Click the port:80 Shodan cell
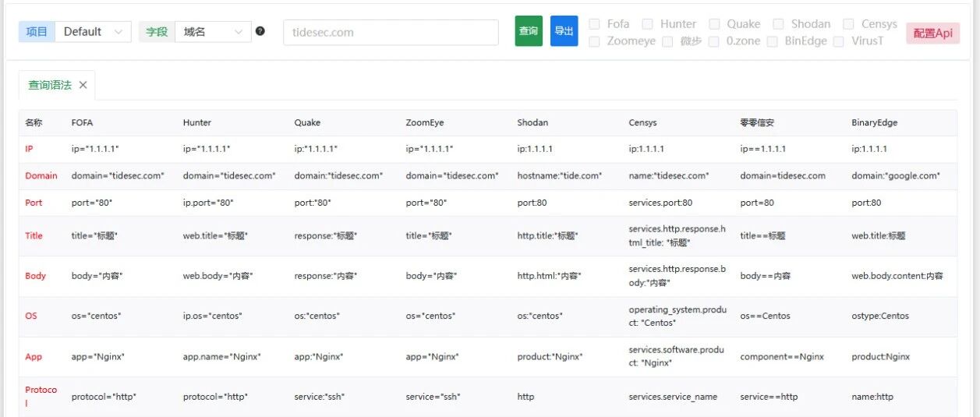 [532, 202]
